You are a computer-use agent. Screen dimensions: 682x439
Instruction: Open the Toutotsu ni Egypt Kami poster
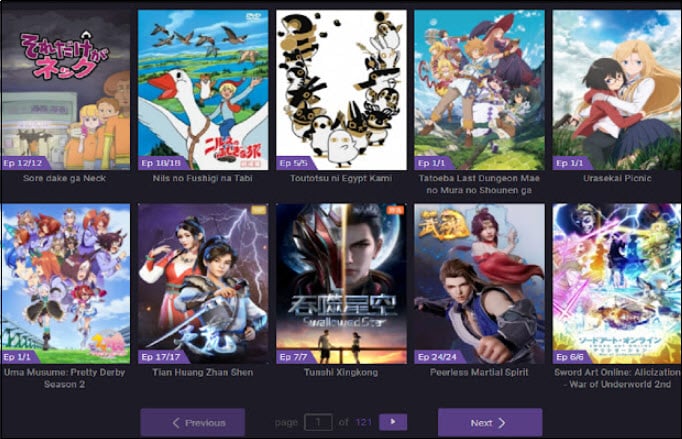coord(341,90)
